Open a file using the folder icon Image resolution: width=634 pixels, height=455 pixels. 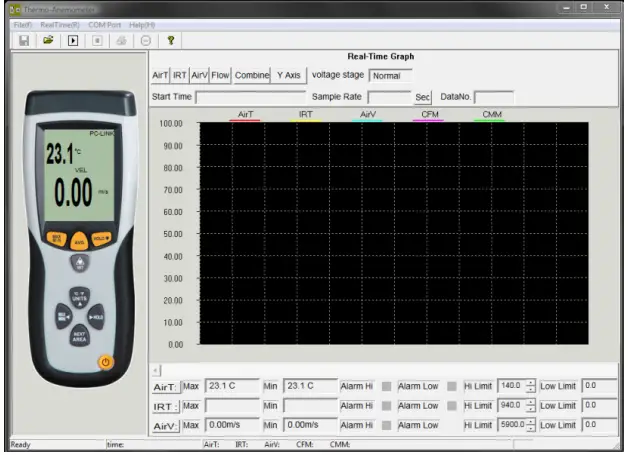point(47,40)
